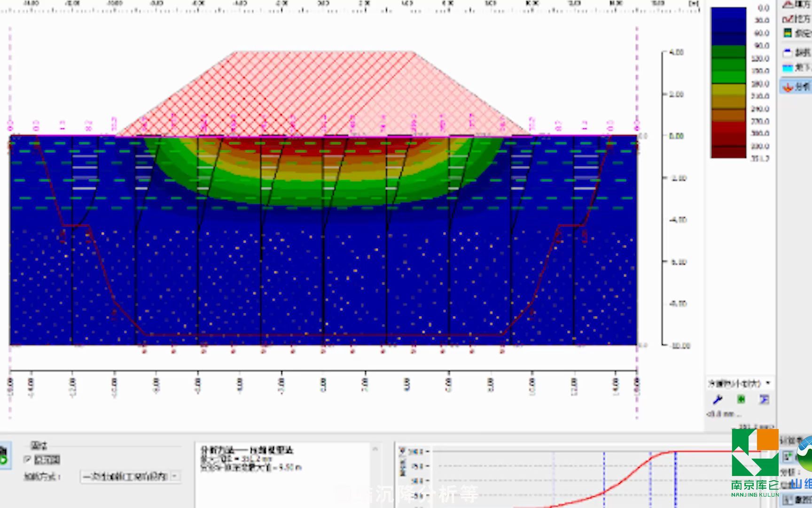The image size is (812, 508).
Task: Click the dark blue 0.0 legend color band
Action: click(728, 13)
